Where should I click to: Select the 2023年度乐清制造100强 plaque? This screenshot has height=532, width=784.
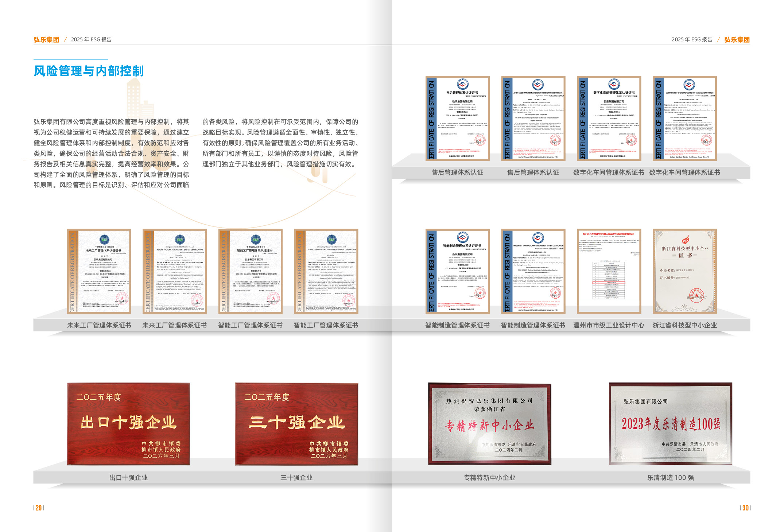[670, 424]
